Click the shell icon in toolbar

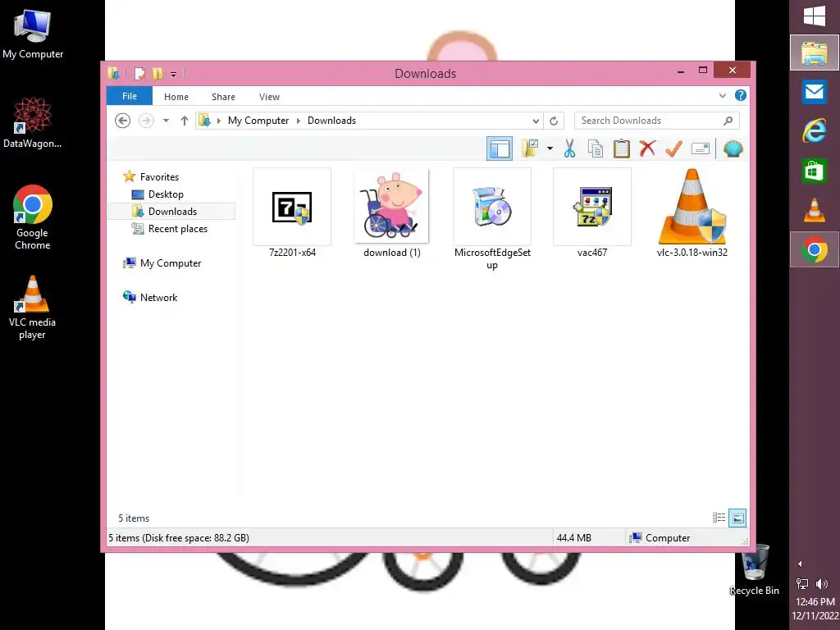733,148
